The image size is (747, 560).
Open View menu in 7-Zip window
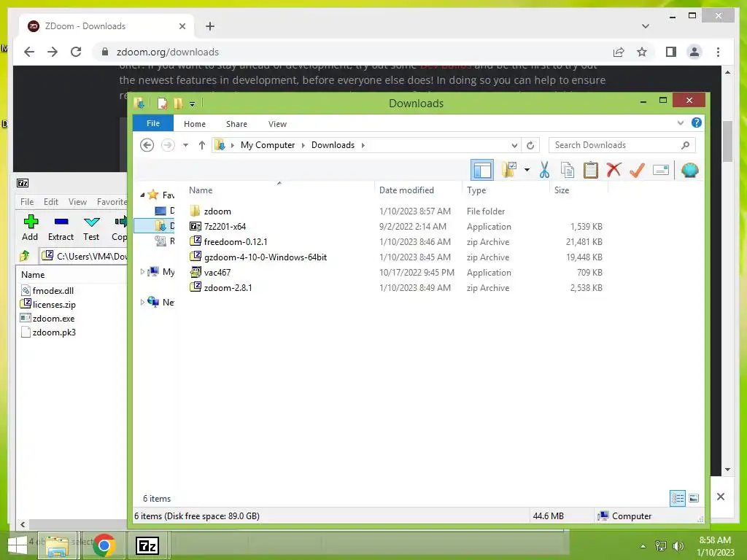tap(77, 201)
